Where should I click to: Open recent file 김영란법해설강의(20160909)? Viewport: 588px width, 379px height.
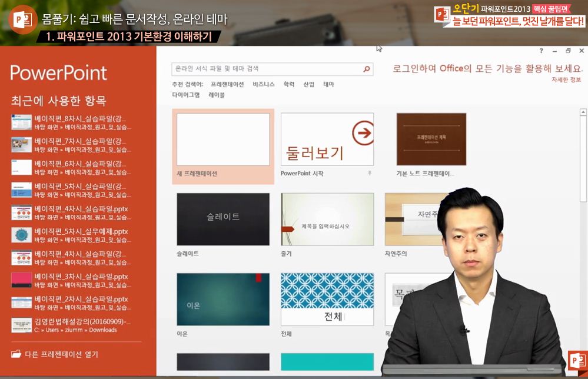point(71,325)
